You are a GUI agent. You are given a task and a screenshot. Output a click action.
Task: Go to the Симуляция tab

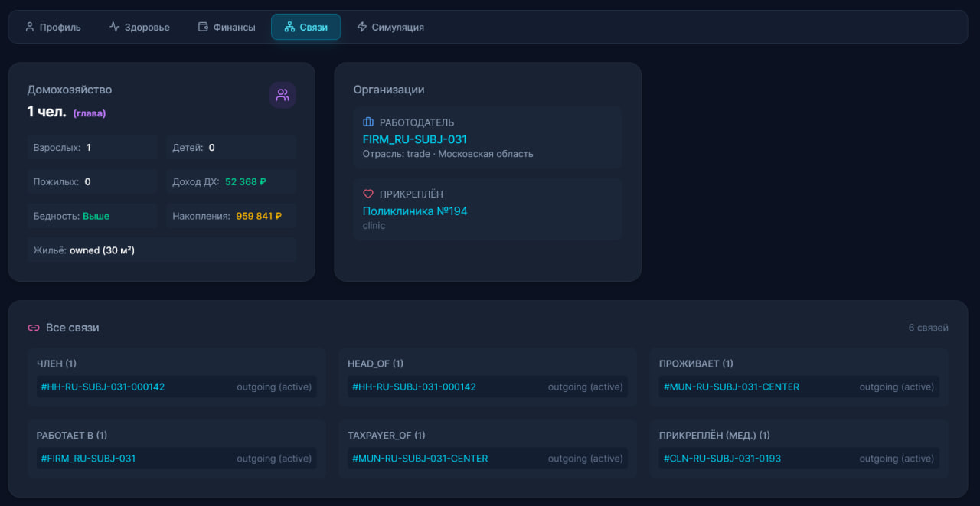click(390, 27)
